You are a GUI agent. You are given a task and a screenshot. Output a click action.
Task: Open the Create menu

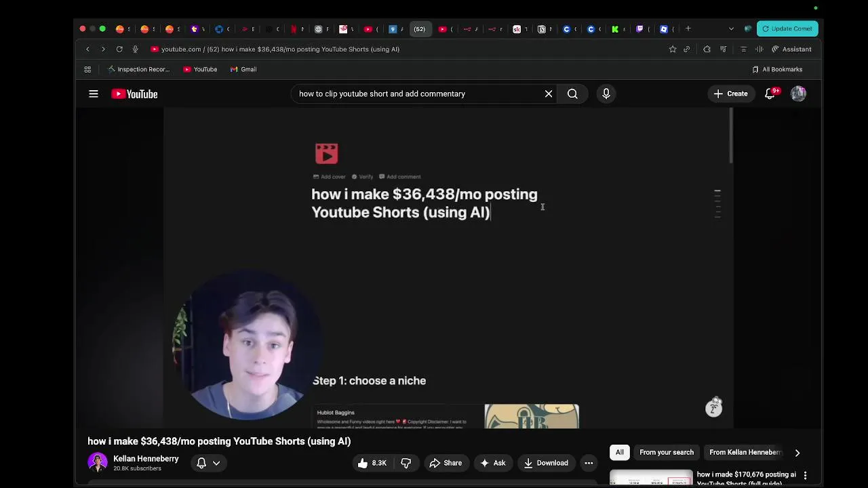(730, 94)
